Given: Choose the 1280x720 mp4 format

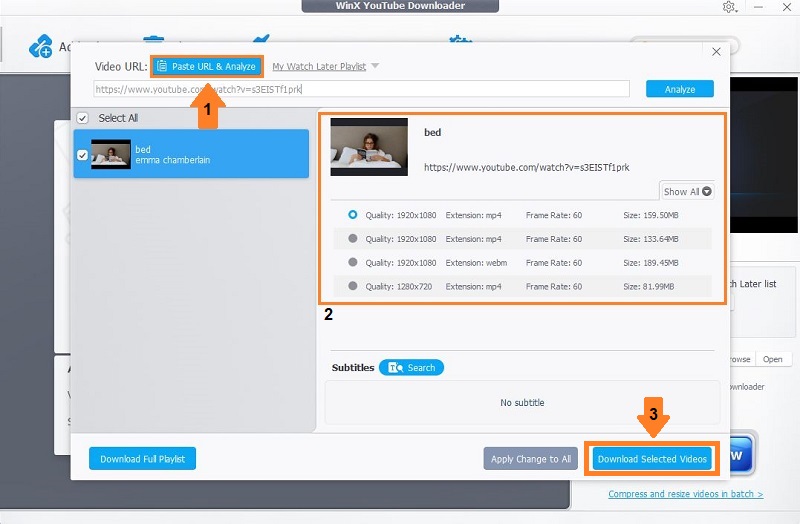Looking at the screenshot, I should [x=353, y=286].
